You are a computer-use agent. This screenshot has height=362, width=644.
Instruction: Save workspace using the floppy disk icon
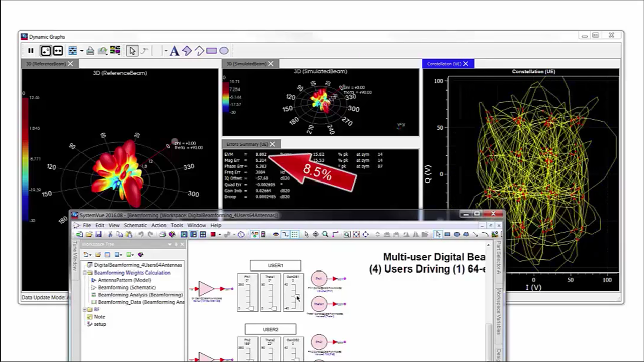coord(98,235)
